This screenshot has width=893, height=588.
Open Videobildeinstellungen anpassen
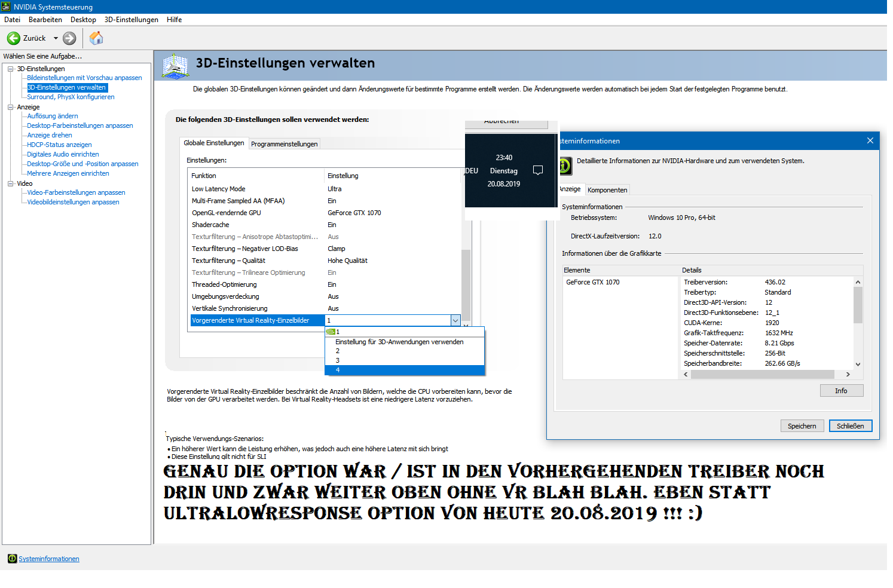[73, 202]
